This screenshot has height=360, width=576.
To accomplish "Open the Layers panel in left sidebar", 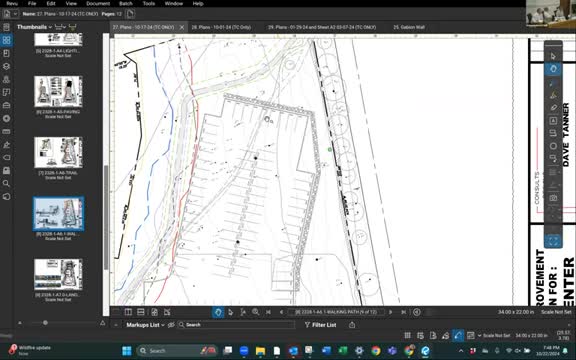I will [x=6, y=66].
